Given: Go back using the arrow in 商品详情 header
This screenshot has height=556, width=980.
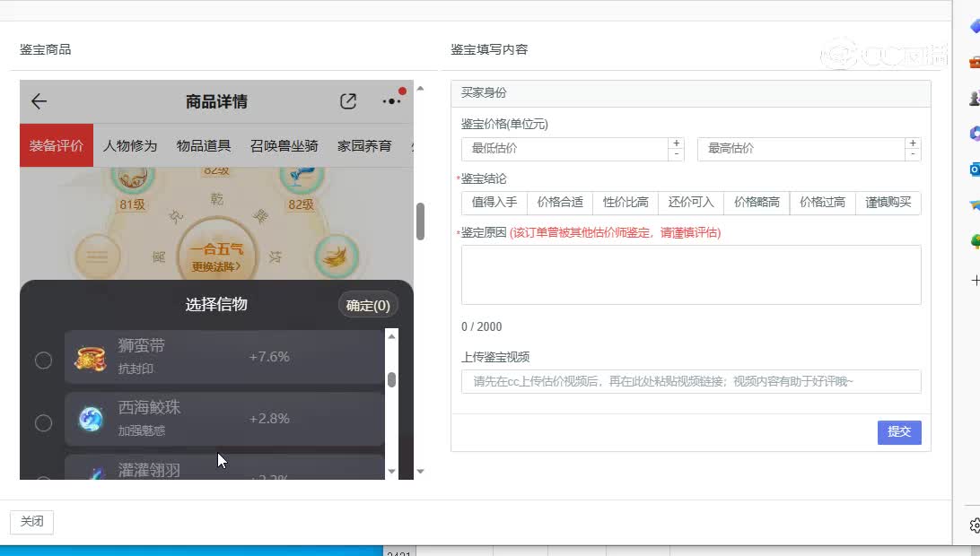Looking at the screenshot, I should pos(39,101).
